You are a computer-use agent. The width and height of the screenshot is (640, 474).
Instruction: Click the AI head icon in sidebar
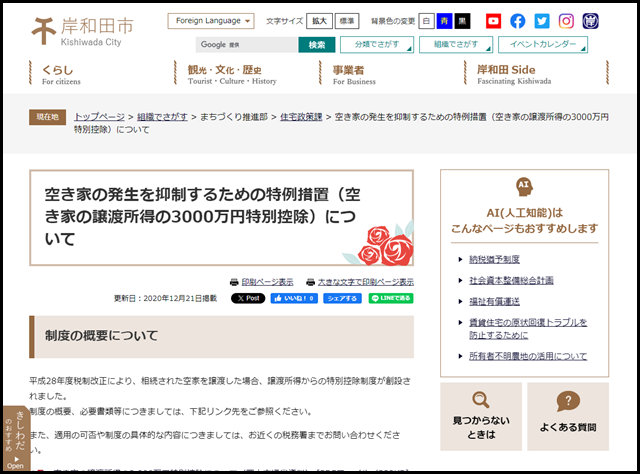(x=524, y=186)
